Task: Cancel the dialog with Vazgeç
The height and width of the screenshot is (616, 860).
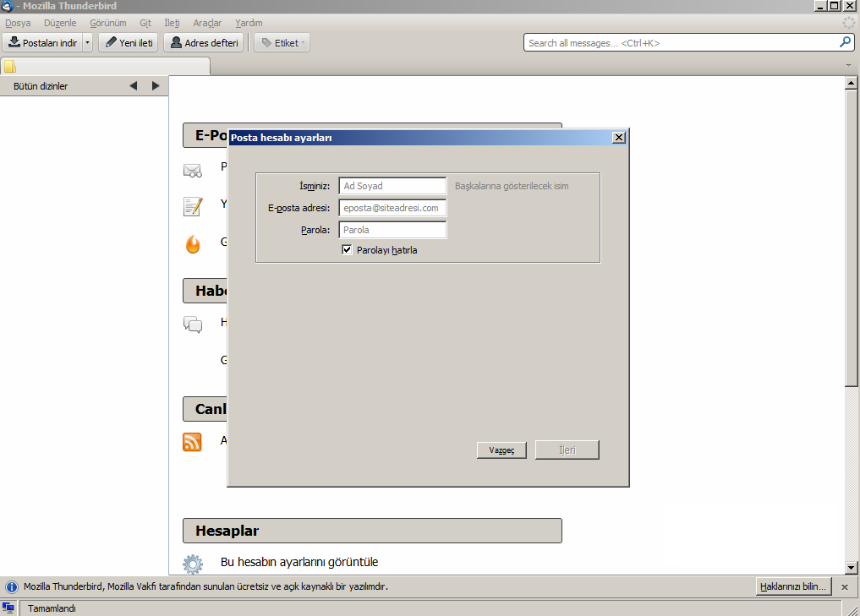Action: [501, 450]
